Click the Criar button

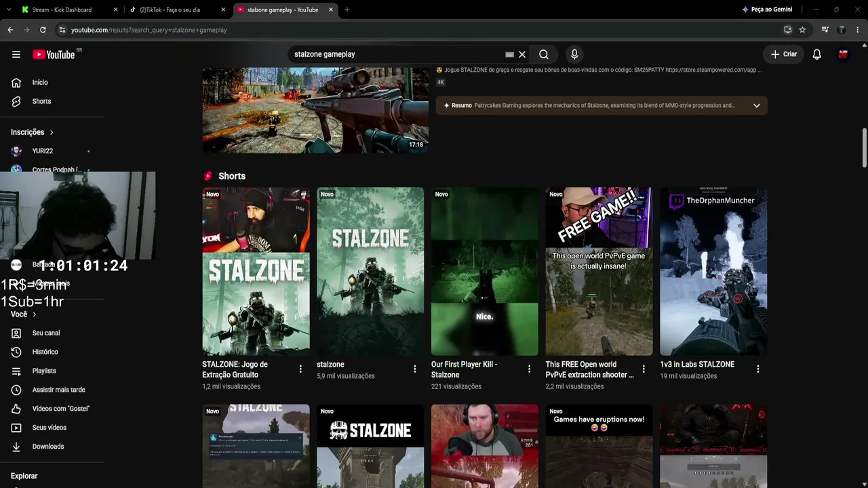point(784,54)
